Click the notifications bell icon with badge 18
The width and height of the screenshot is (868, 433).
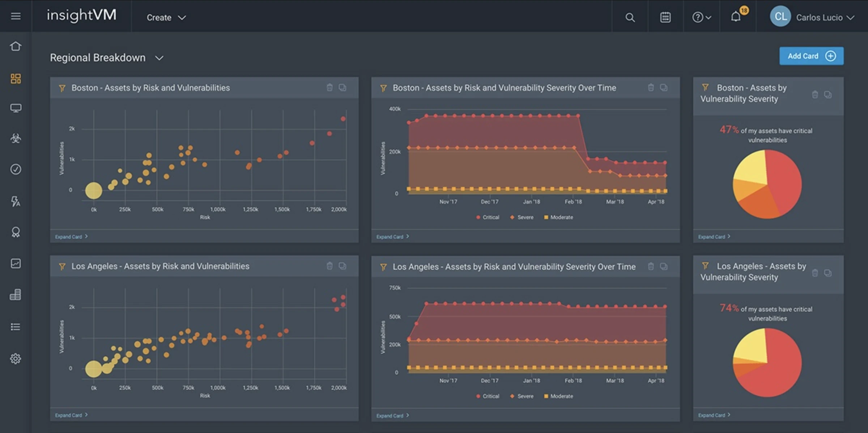[736, 17]
